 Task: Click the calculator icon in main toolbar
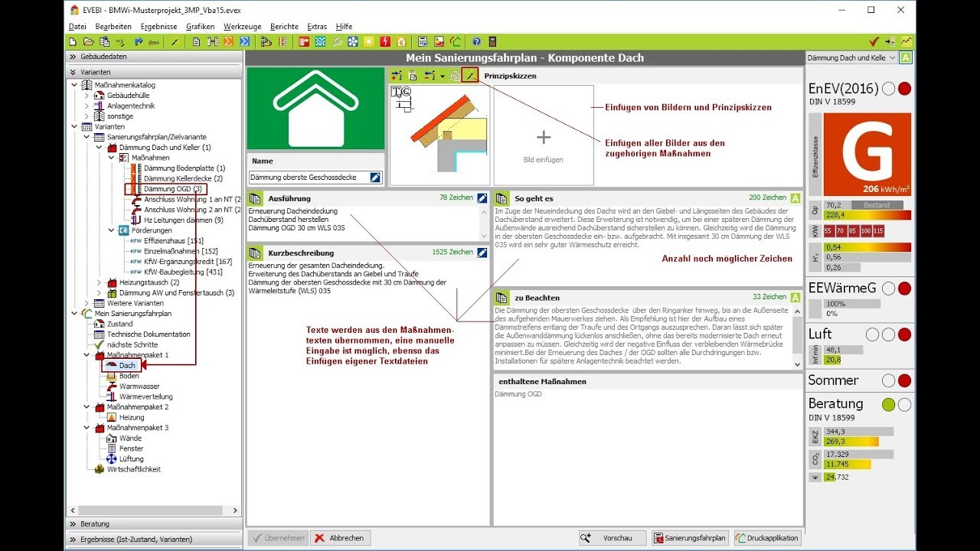coord(492,42)
